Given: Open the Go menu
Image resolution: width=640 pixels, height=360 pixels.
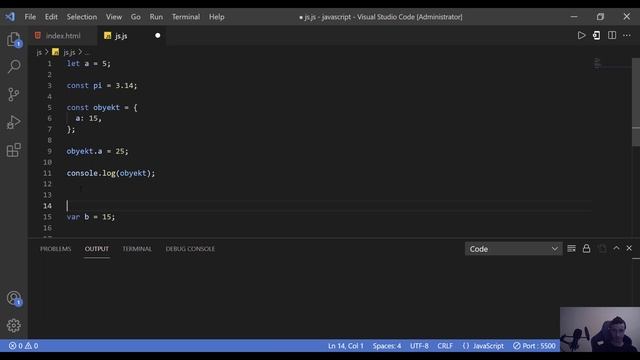Looking at the screenshot, I should (x=136, y=17).
